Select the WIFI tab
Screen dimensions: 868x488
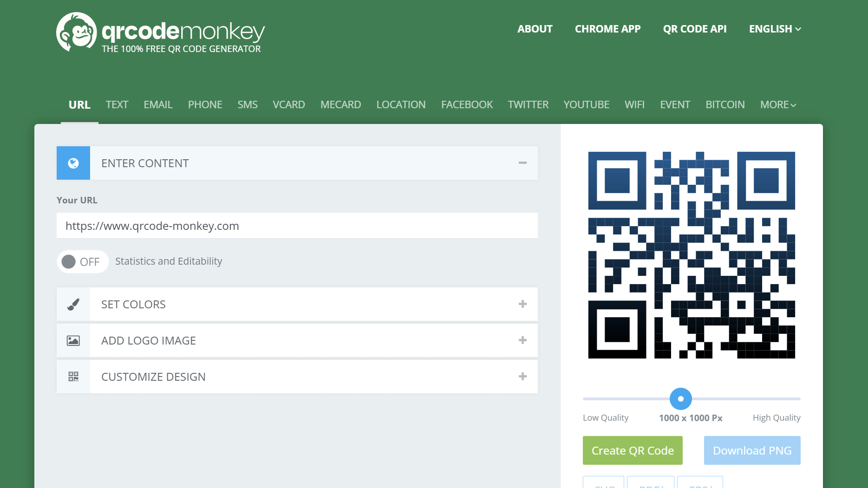click(x=634, y=105)
